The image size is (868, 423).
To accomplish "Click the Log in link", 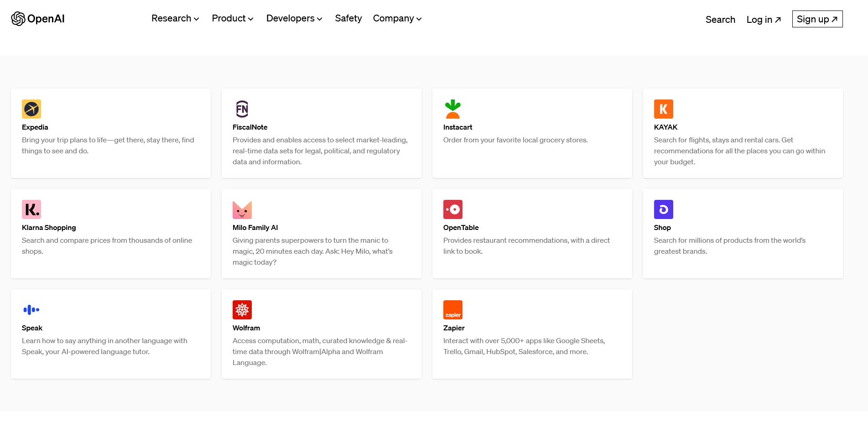I will point(764,20).
